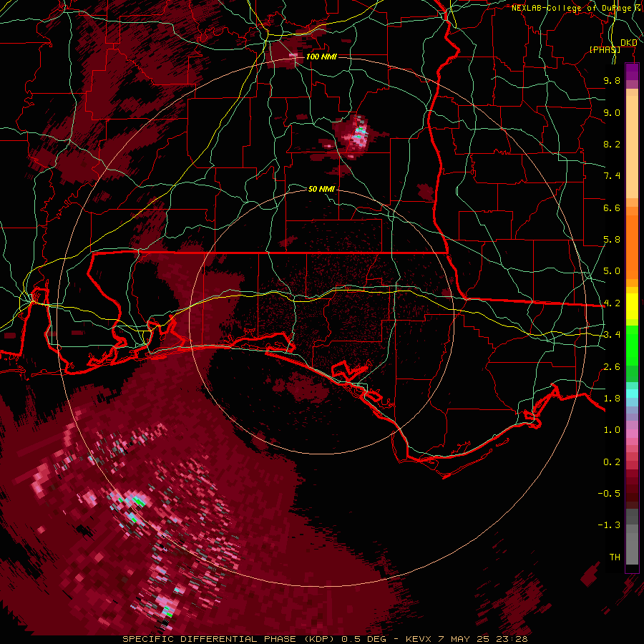Click the 3.4 value on the color scale
This screenshot has width=644, height=644.
pos(612,335)
